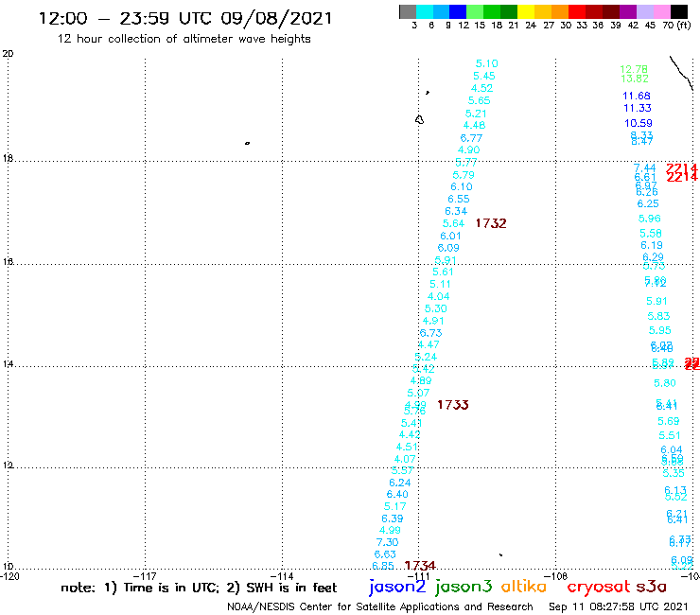Click the note about UTC and SWH feet
Image resolution: width=700 pixels, height=615 pixels.
click(199, 588)
